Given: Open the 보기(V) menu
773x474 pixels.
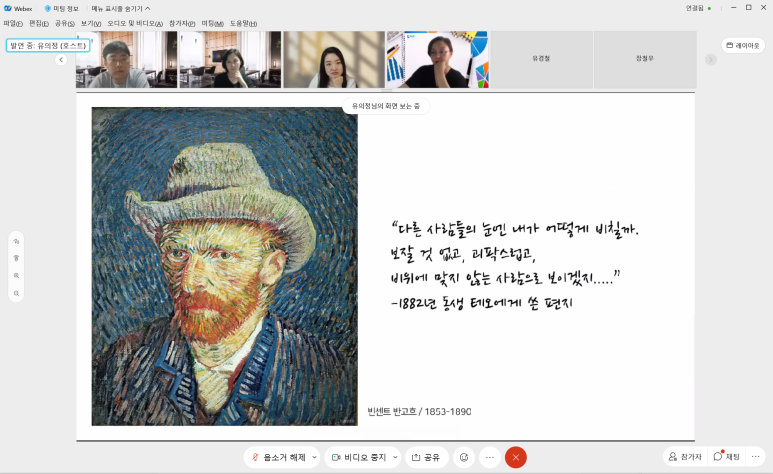Looking at the screenshot, I should pyautogui.click(x=91, y=23).
